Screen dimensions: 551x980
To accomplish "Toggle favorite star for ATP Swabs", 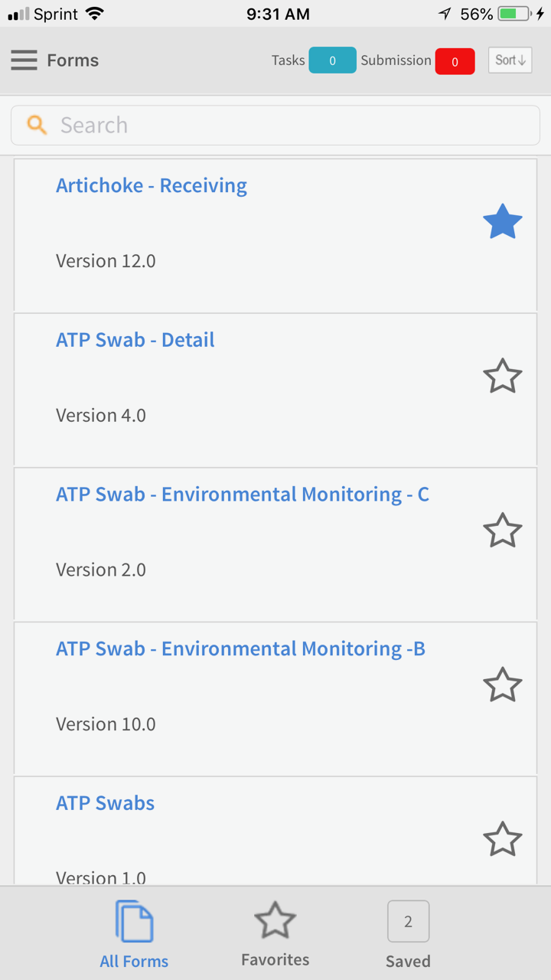I will pos(503,840).
